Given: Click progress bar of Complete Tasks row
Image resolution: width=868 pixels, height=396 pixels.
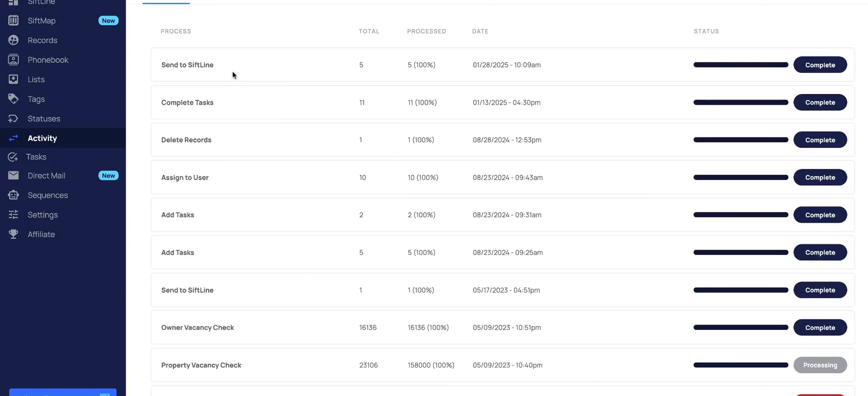Looking at the screenshot, I should [x=741, y=102].
